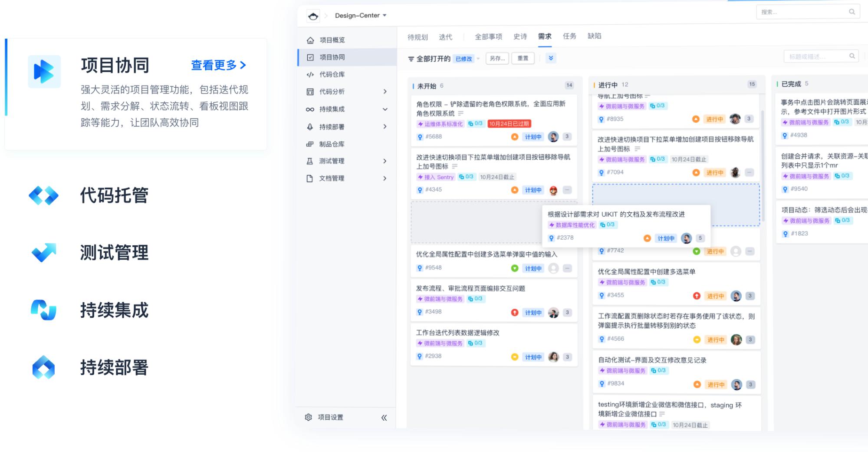
Task: Click 代码托管 feature logo icon
Action: pos(43,195)
